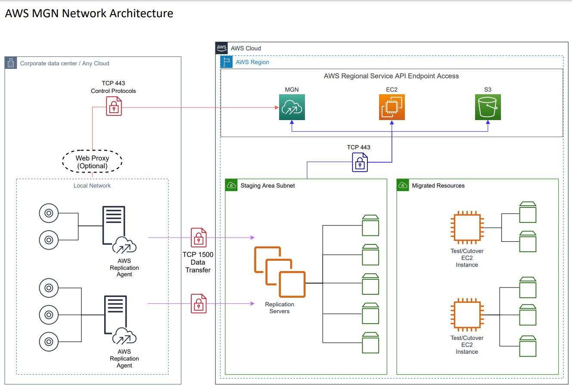Click the Corporate data center / Any Cloud label
This screenshot has height=392, width=572.
65,63
